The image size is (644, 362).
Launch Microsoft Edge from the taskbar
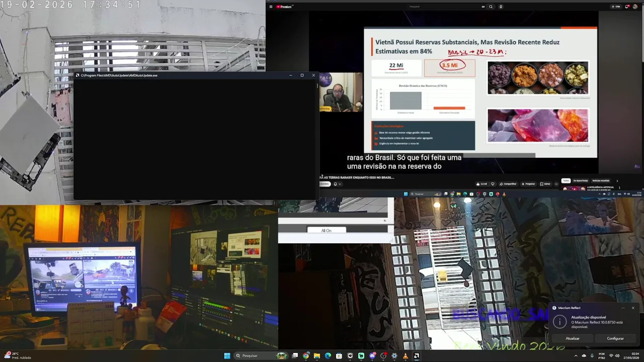328,356
